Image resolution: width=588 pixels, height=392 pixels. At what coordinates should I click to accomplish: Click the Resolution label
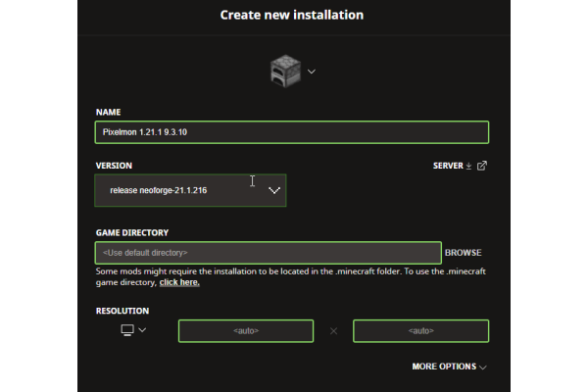coord(122,311)
